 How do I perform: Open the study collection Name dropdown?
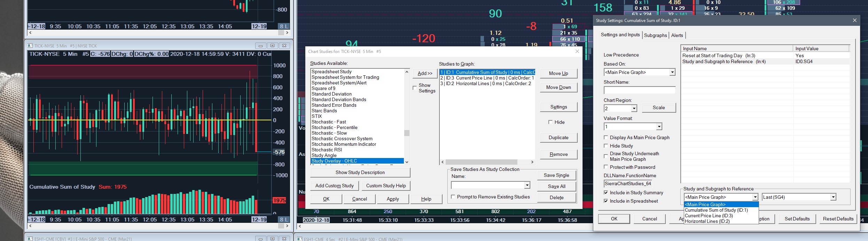click(527, 185)
